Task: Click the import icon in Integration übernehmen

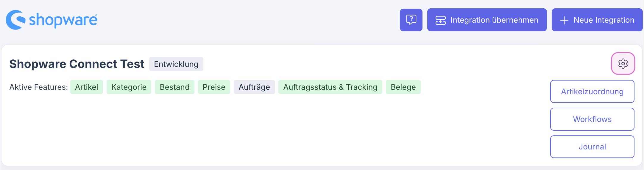Action: coord(440,20)
